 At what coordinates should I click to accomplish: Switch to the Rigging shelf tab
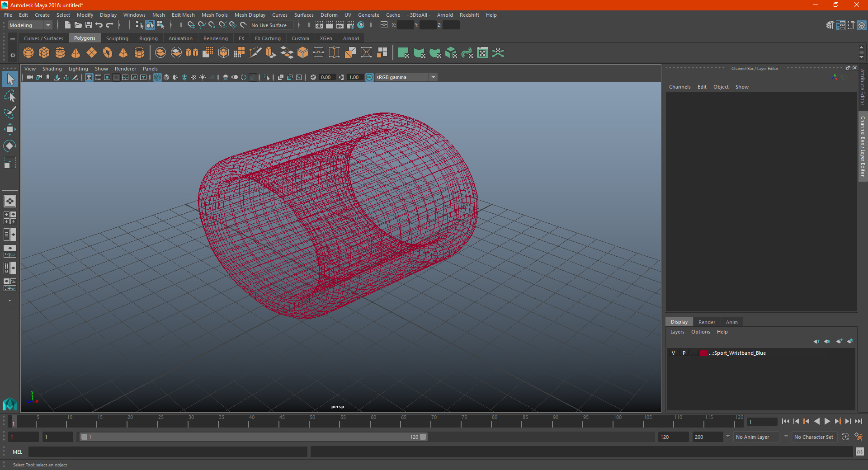pyautogui.click(x=148, y=38)
